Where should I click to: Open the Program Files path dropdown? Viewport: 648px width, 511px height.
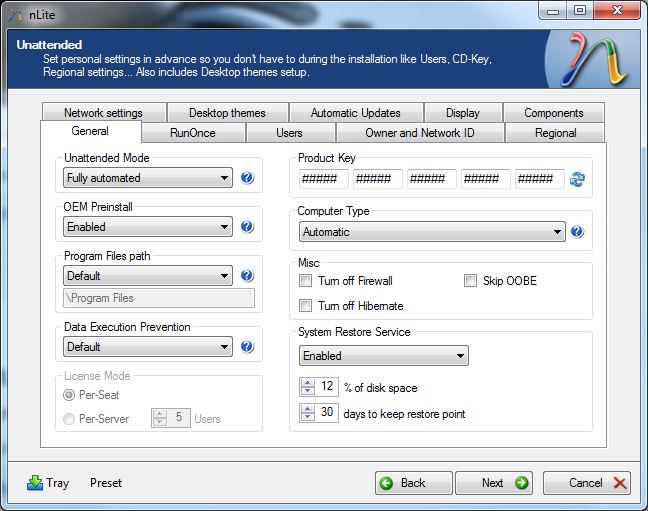148,275
